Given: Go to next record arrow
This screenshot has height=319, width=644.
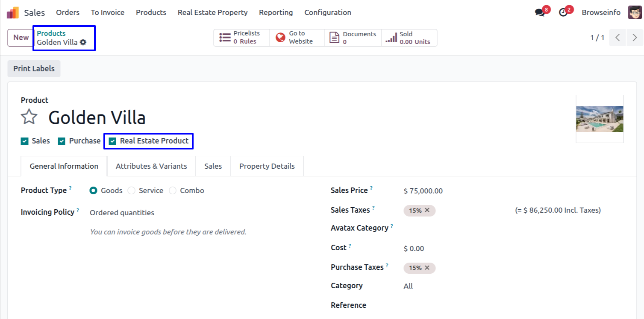Looking at the screenshot, I should (635, 38).
